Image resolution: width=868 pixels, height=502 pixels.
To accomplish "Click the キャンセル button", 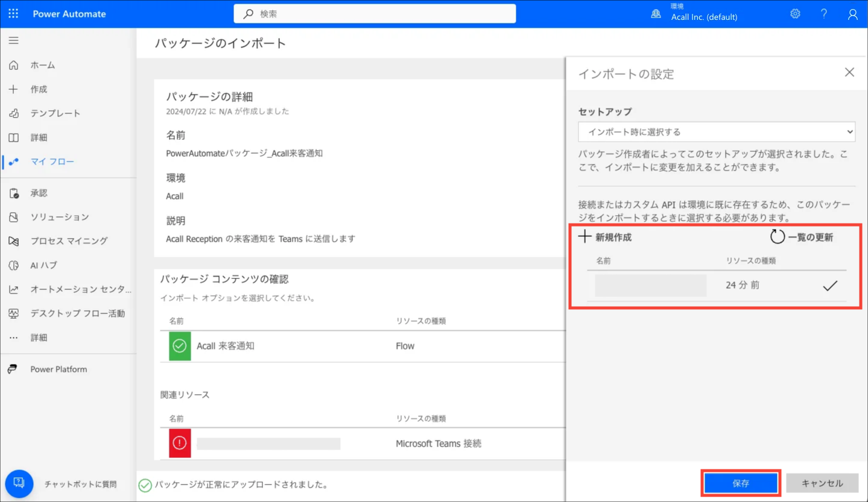I will click(822, 483).
